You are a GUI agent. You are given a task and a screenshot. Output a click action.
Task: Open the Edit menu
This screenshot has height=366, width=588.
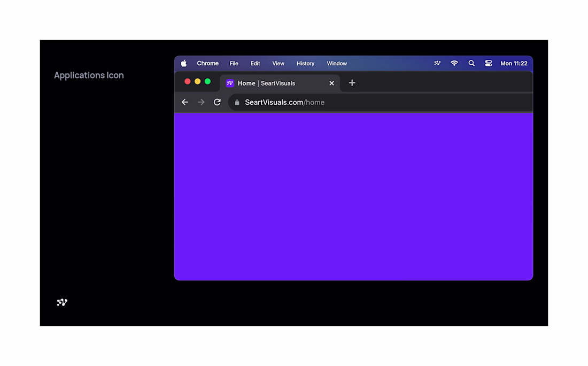point(255,64)
